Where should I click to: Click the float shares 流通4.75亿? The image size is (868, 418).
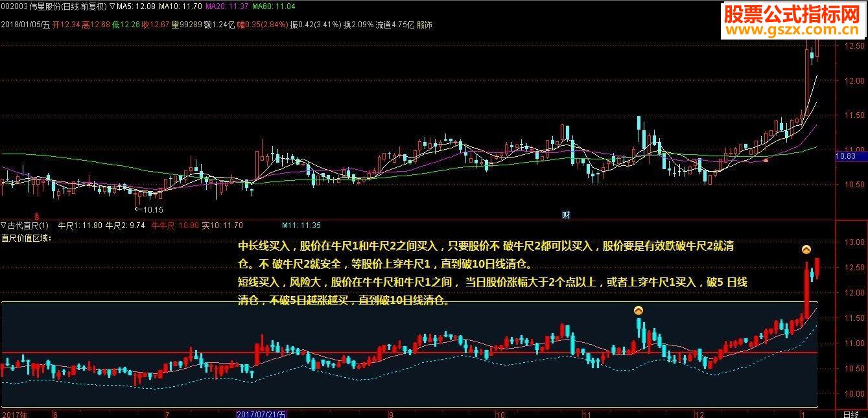tap(395, 25)
